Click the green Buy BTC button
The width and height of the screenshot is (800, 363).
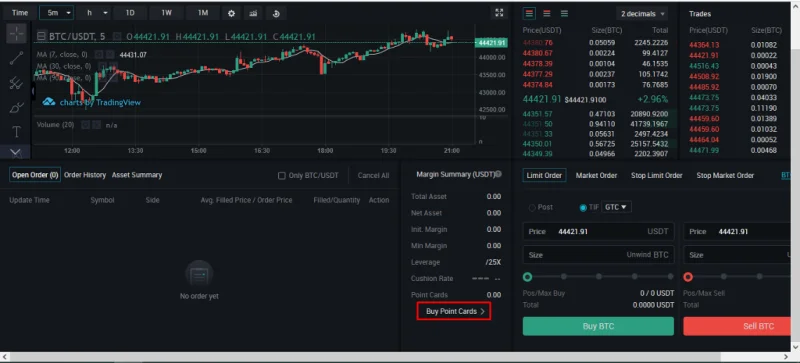[598, 326]
